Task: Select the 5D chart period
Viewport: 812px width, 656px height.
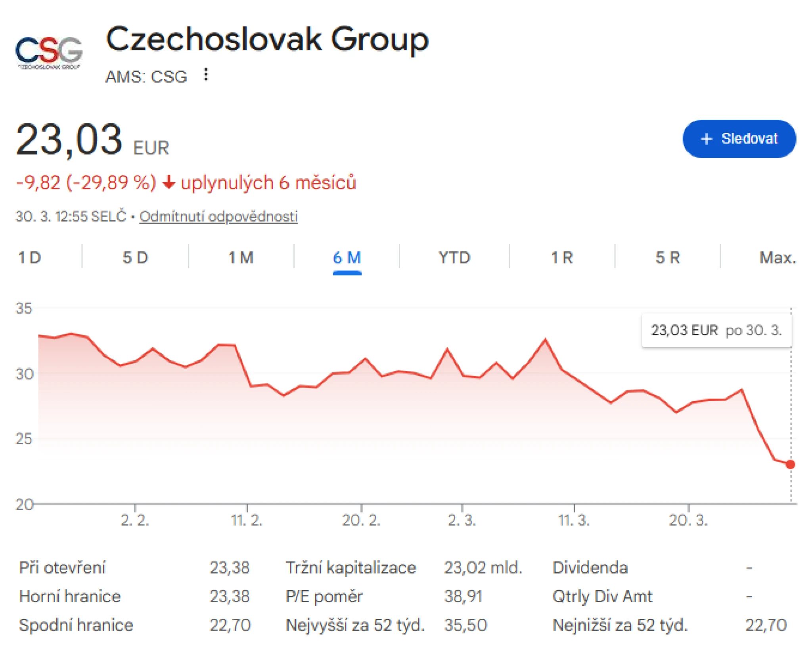Action: pyautogui.click(x=135, y=258)
